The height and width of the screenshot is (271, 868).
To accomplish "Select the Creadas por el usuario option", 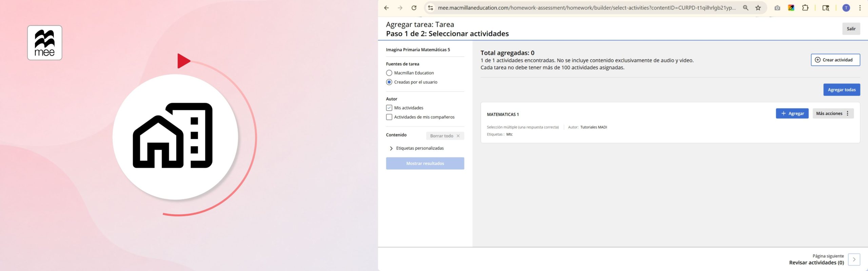I will point(389,82).
